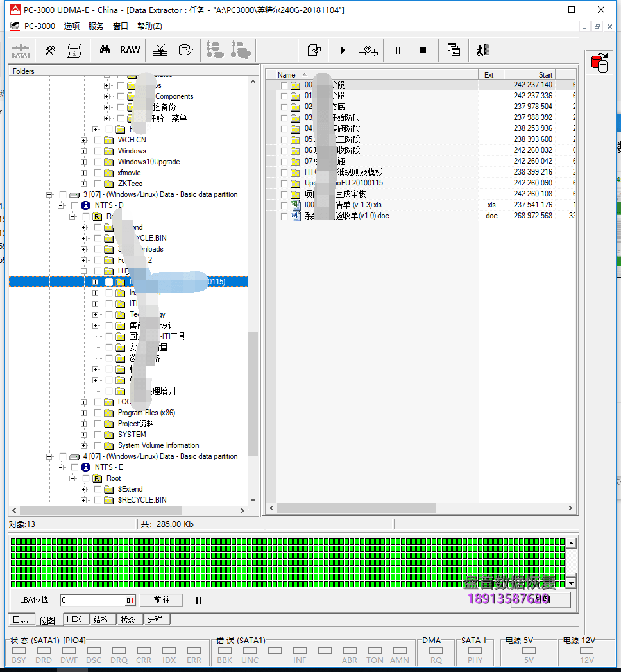This screenshot has height=672, width=621.
Task: Switch to the 日志 tab
Action: [x=21, y=619]
